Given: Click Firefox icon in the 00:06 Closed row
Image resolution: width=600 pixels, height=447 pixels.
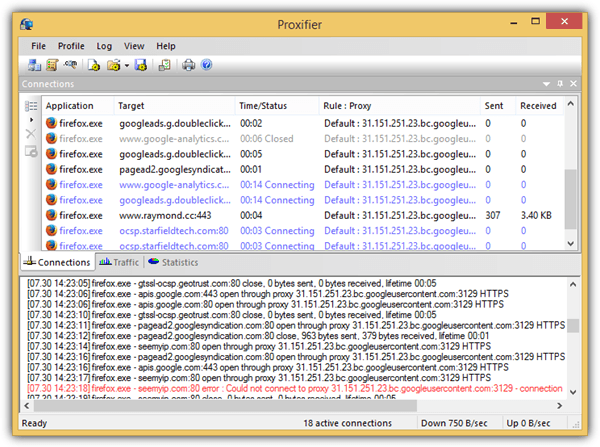Looking at the screenshot, I should [x=51, y=138].
